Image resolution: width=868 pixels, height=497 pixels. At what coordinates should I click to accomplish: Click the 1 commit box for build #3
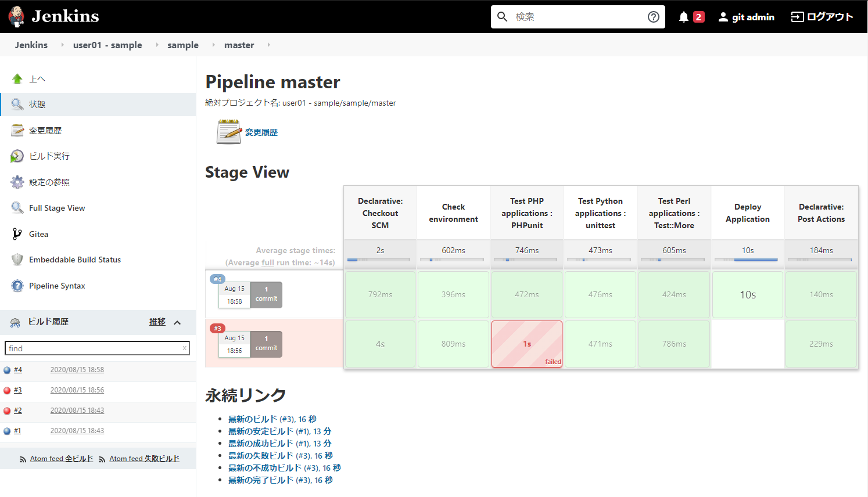pyautogui.click(x=266, y=344)
